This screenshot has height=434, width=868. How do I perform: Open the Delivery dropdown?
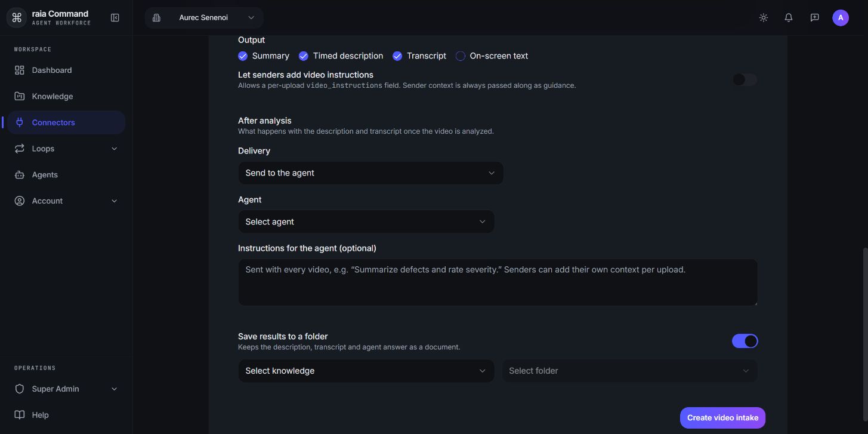click(x=370, y=173)
